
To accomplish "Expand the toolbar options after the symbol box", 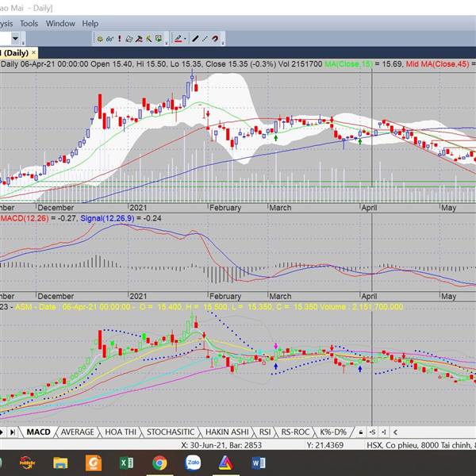I will click(23, 44).
